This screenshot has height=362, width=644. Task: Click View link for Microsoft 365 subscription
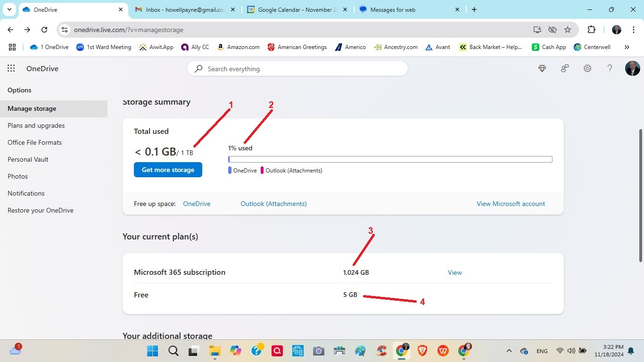pyautogui.click(x=454, y=272)
